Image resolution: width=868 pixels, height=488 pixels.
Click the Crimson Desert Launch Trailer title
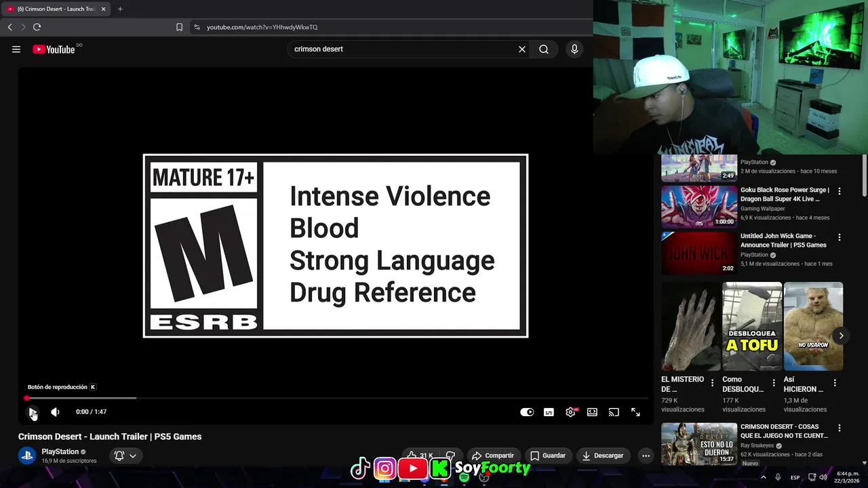tap(110, 436)
